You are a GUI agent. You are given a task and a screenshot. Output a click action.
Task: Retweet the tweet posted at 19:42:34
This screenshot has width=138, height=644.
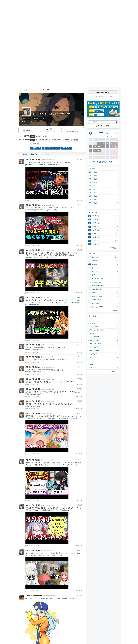(x=79, y=200)
